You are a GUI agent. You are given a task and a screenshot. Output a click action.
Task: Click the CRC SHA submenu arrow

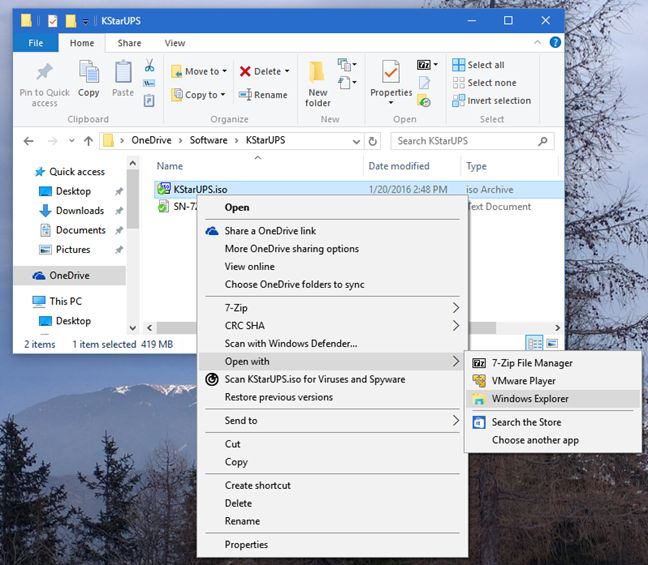tap(455, 326)
